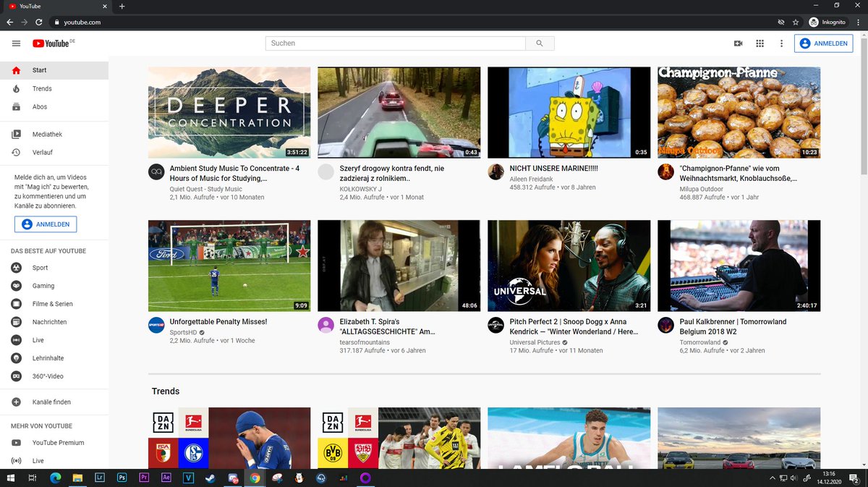Click the Nachrichten news icon
Viewport: 868px width, 487px height.
[16, 322]
